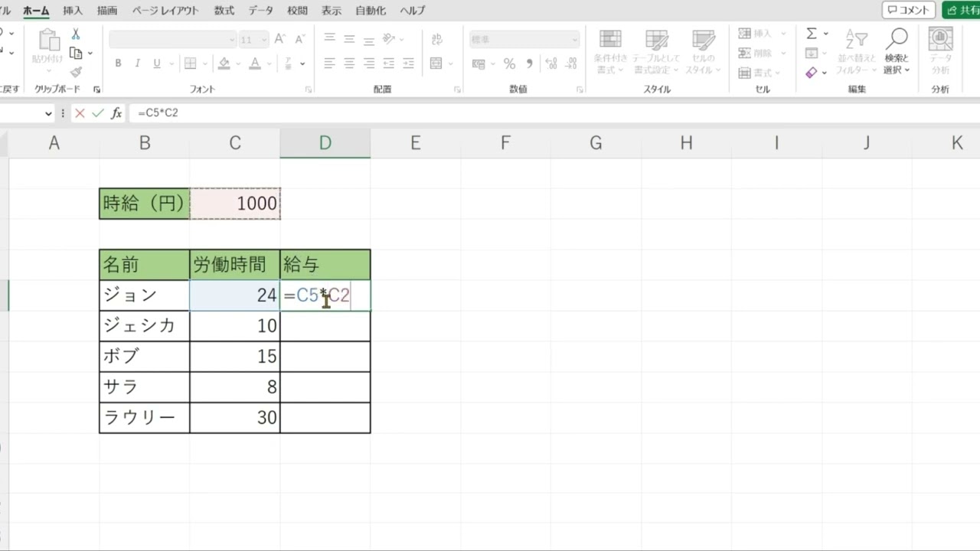
Task: Click the comma style icon in 数値
Action: [531, 64]
